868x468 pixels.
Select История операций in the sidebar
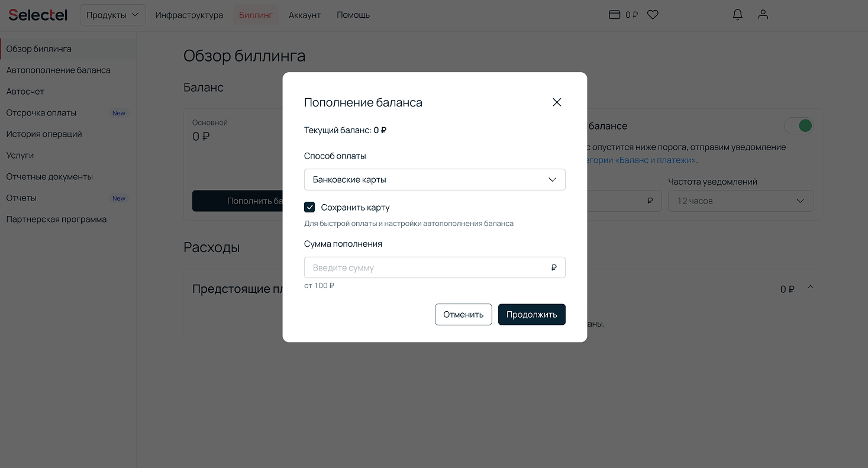click(x=44, y=134)
